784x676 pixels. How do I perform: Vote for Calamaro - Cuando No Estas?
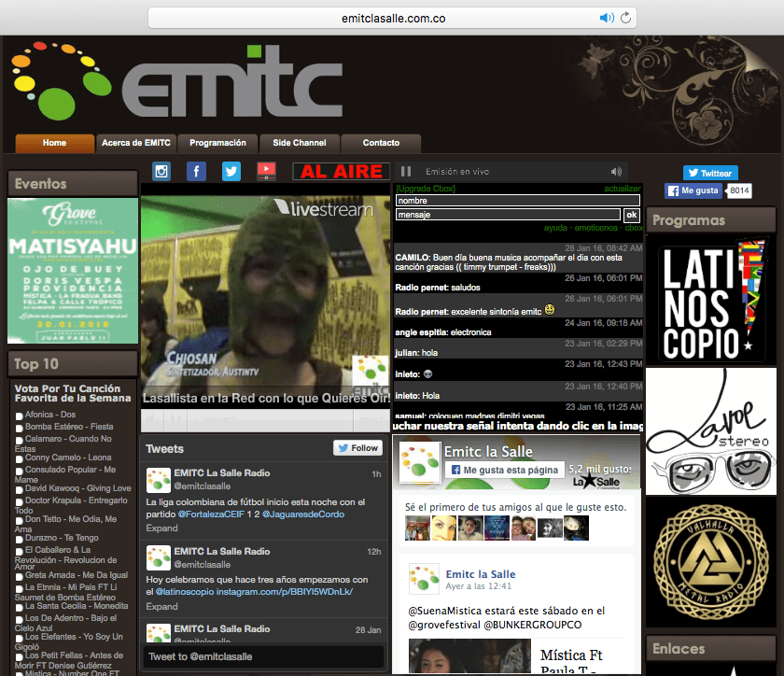click(19, 441)
